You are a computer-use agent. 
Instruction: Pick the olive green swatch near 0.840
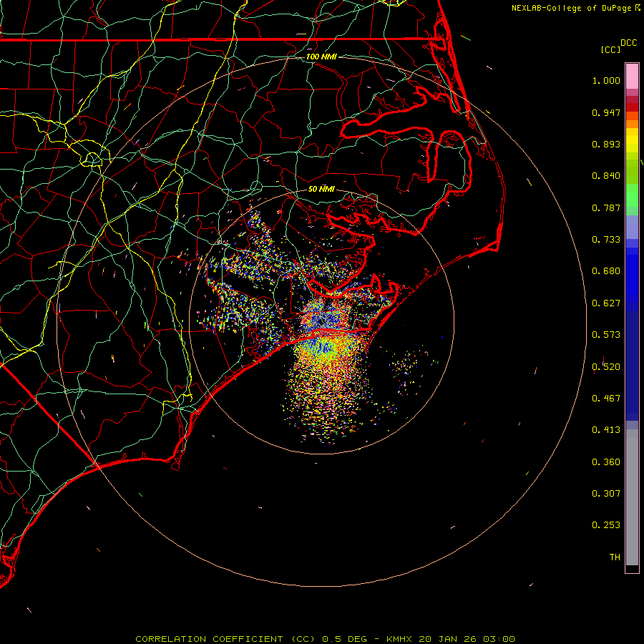(632, 172)
